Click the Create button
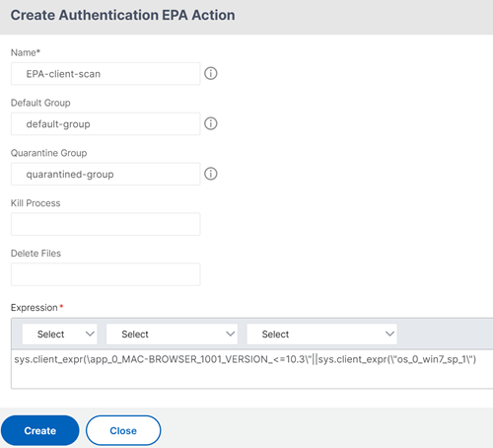493x448 pixels. pos(40,430)
